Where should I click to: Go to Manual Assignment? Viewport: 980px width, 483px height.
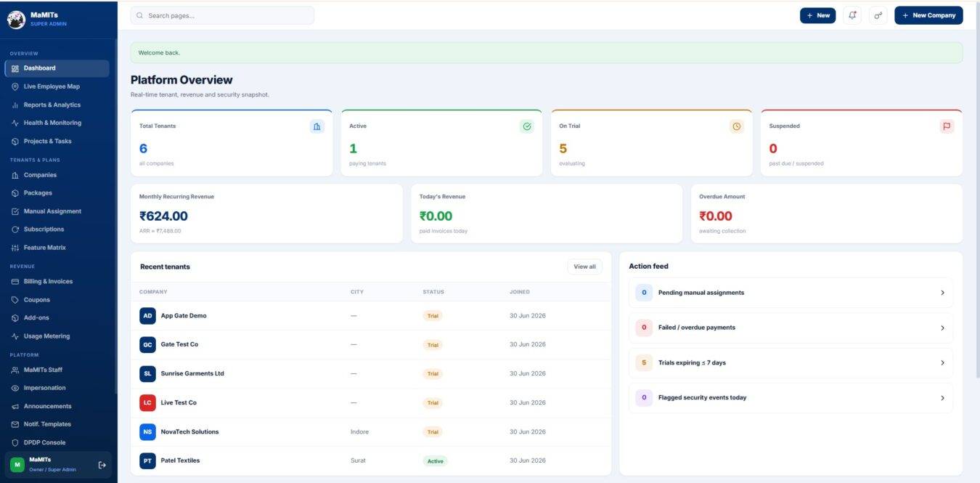click(x=57, y=211)
